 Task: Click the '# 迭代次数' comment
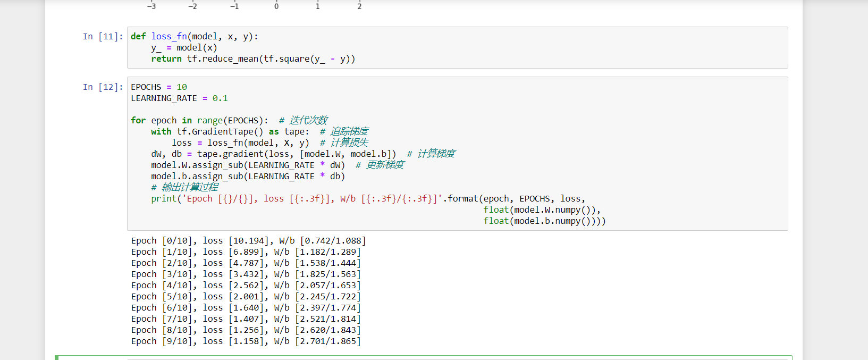(303, 120)
